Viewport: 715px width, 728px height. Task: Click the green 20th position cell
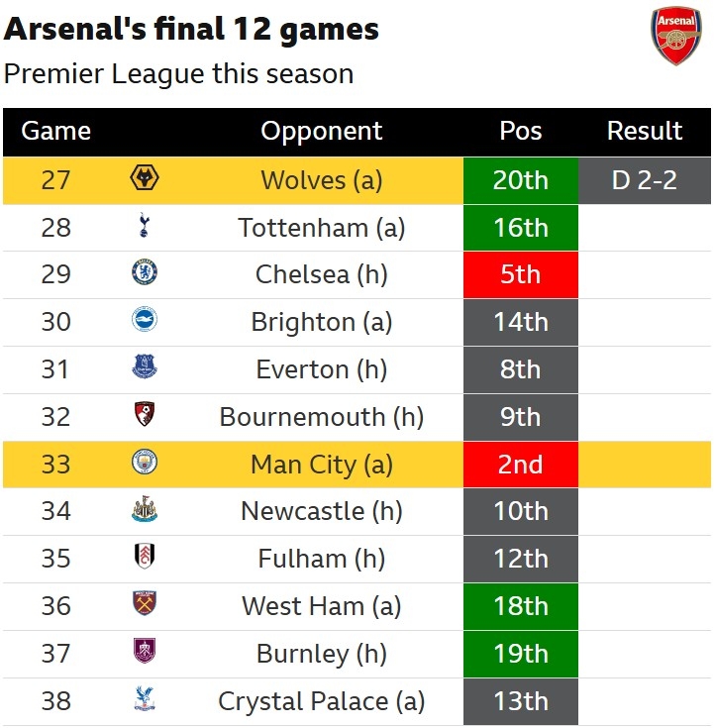pos(520,180)
